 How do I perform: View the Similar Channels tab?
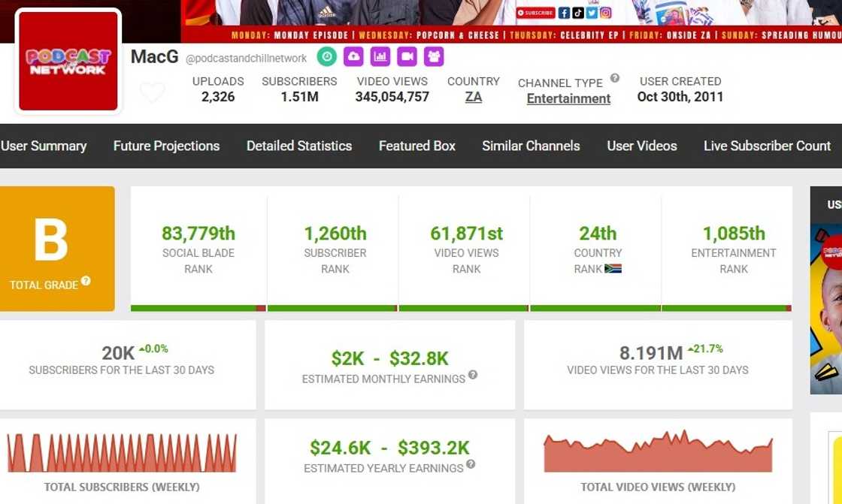pos(531,146)
